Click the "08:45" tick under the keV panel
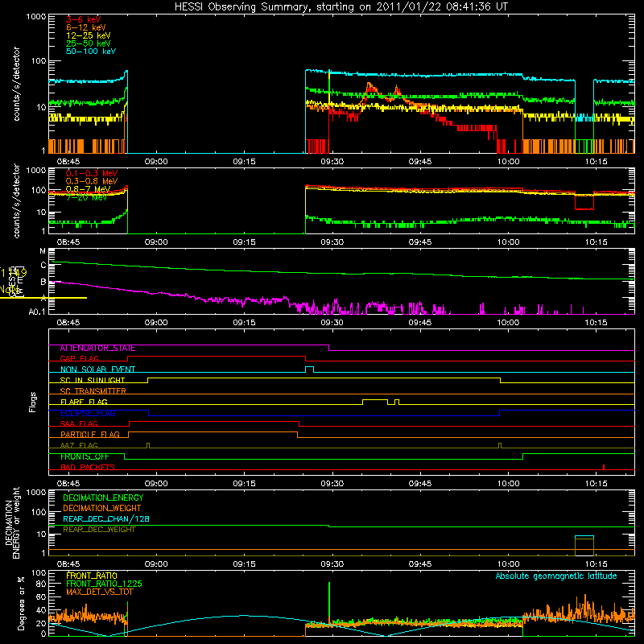This screenshot has height=644, width=644. [x=68, y=162]
